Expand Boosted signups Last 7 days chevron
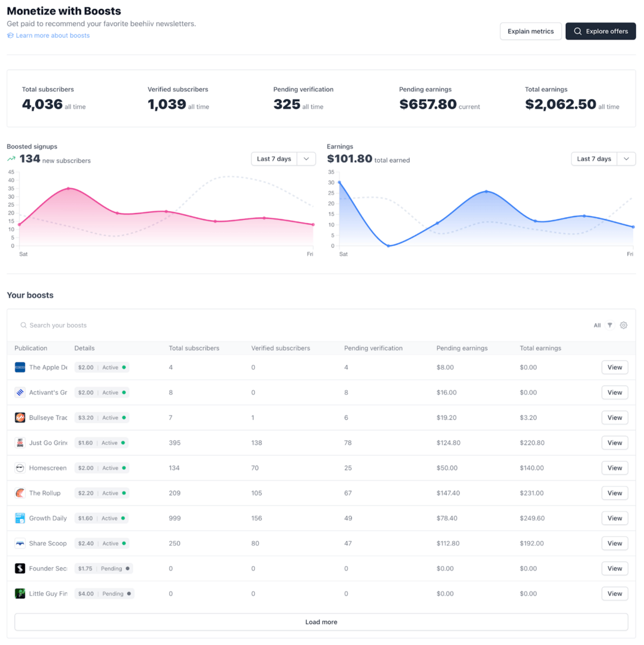 tap(306, 159)
